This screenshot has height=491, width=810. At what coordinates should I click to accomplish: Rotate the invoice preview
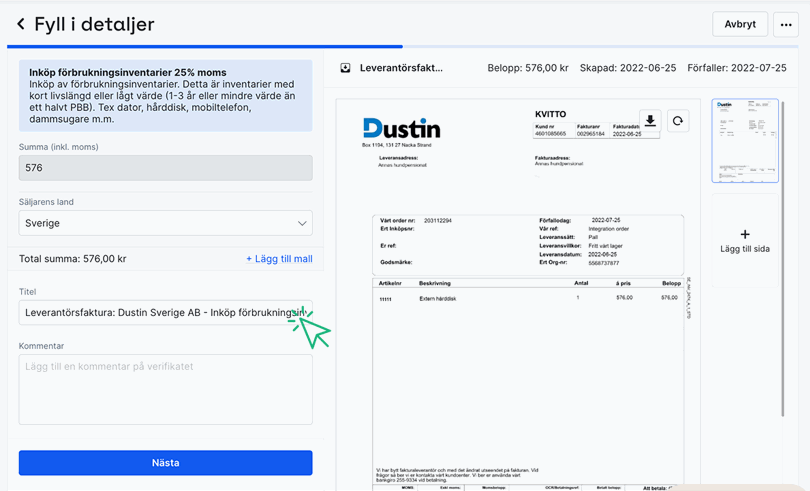click(677, 121)
